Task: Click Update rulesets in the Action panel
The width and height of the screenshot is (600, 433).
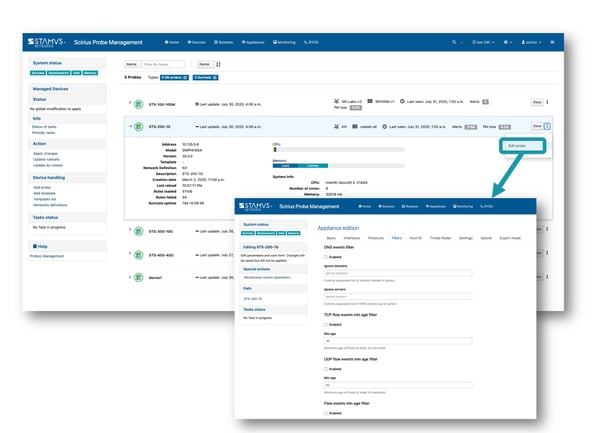Action: click(x=46, y=159)
